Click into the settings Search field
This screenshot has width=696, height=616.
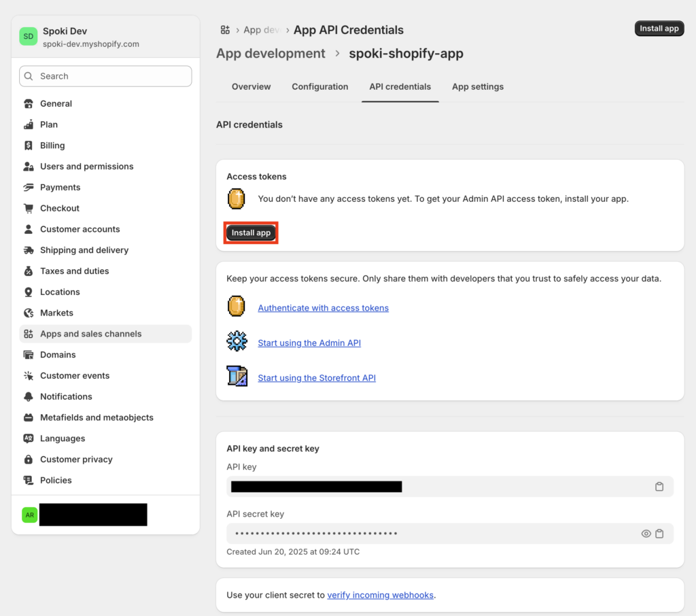point(105,76)
